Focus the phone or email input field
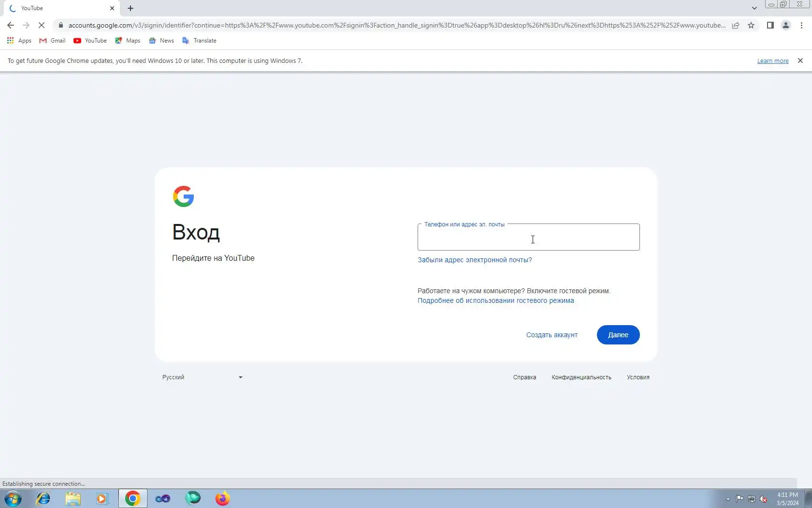This screenshot has height=508, width=812. 528,237
